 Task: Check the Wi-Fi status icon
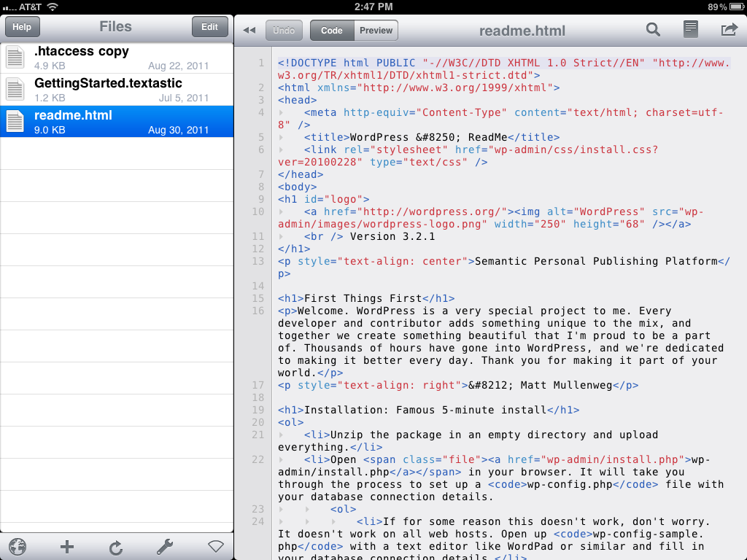click(53, 7)
